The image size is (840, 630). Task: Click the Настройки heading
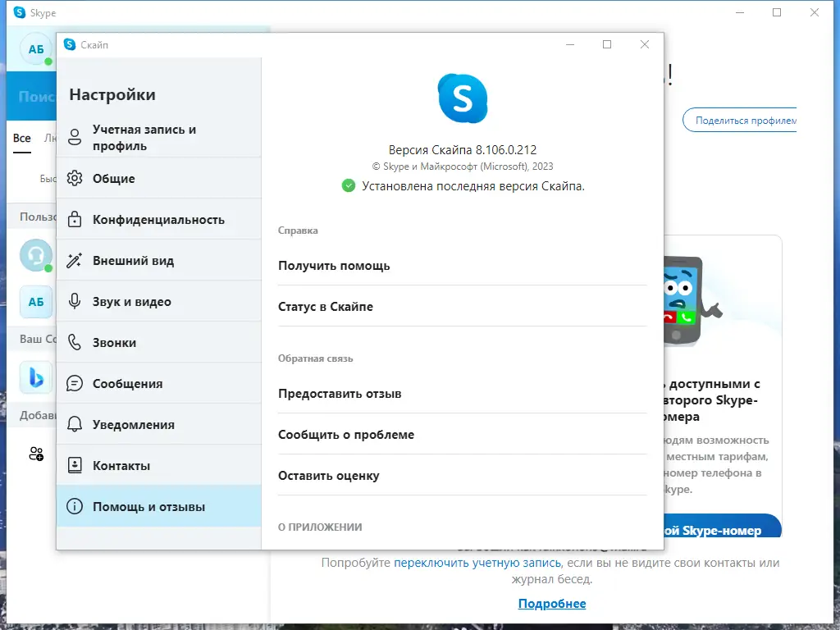click(112, 95)
